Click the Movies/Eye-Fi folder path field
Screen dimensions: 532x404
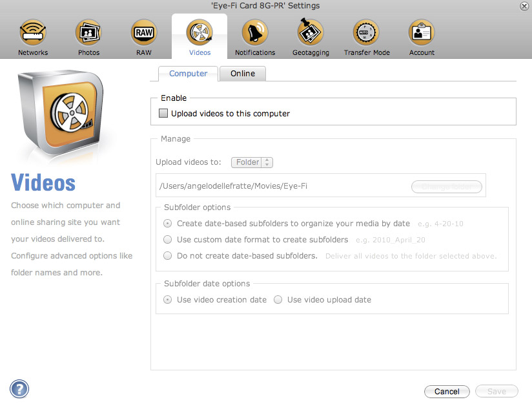(321, 186)
